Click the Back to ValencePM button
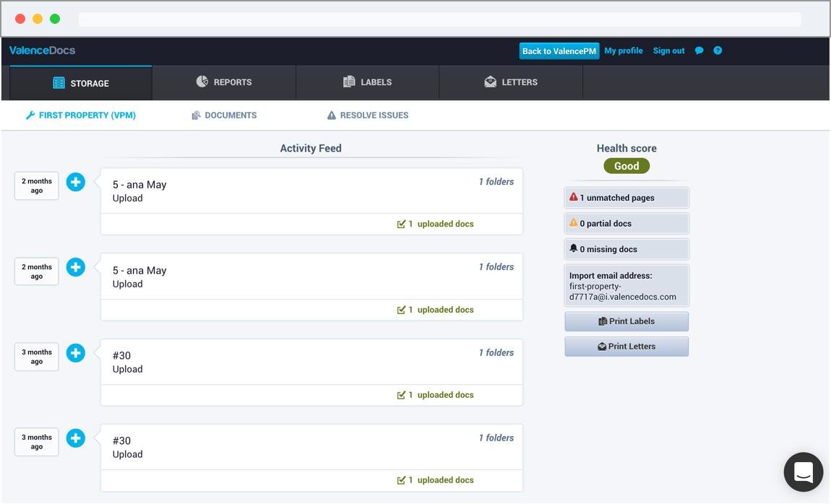The height and width of the screenshot is (504, 831). point(559,51)
